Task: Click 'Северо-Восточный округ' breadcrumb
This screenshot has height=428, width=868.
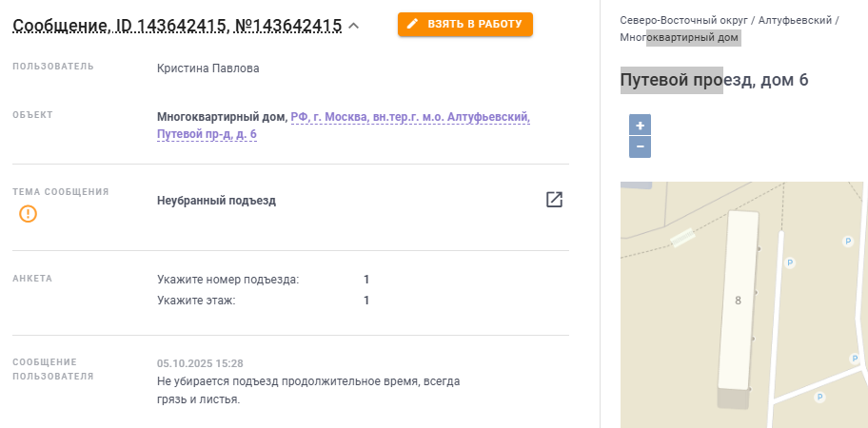Action: click(684, 20)
